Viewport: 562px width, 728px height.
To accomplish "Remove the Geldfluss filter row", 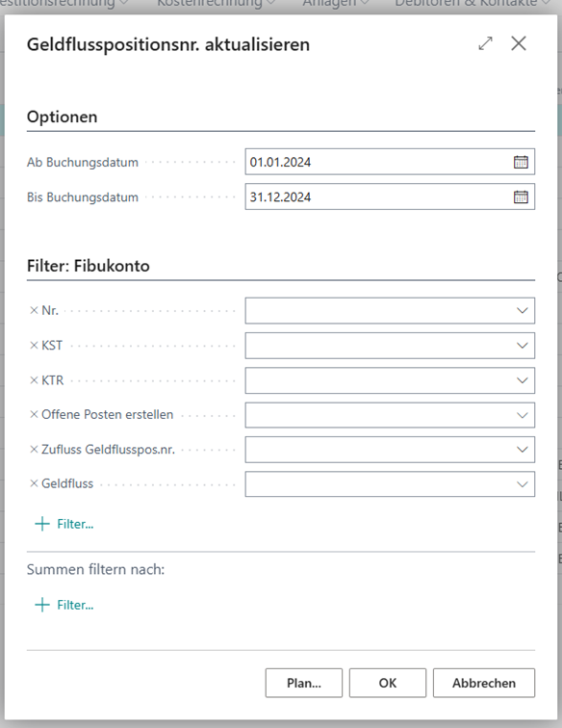I will [34, 483].
